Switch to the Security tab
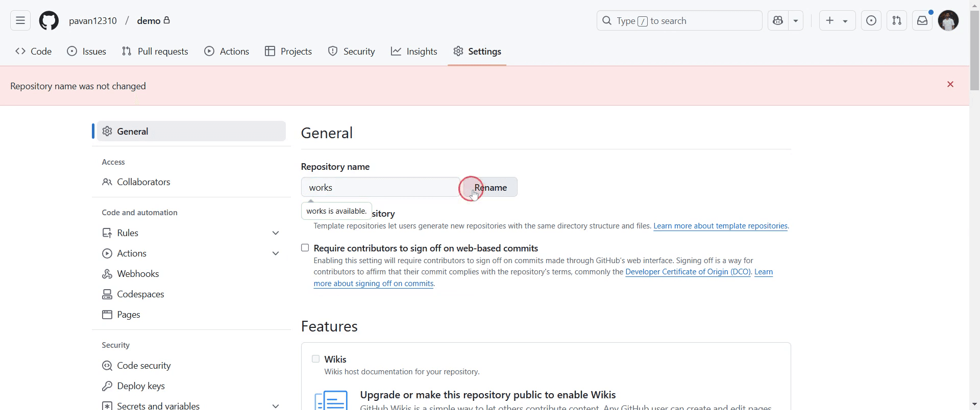The width and height of the screenshot is (980, 410). pyautogui.click(x=352, y=52)
